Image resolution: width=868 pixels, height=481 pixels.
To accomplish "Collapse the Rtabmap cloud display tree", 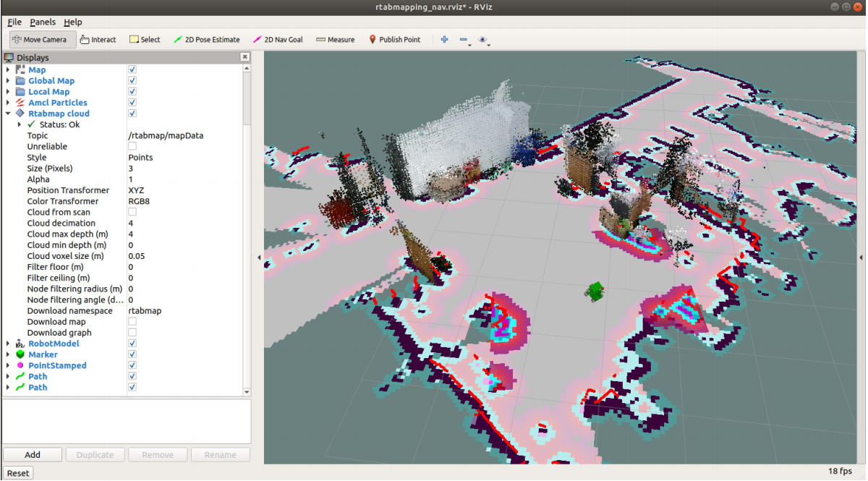I will pyautogui.click(x=9, y=114).
